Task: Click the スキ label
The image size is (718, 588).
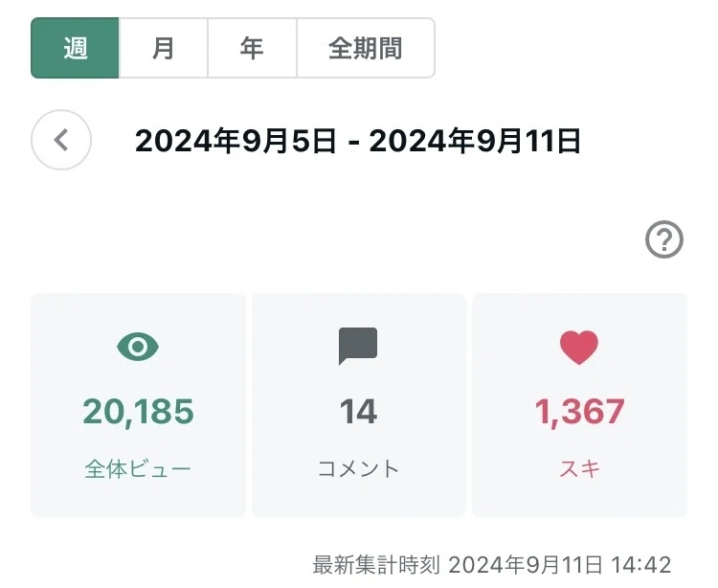Action: pyautogui.click(x=580, y=469)
